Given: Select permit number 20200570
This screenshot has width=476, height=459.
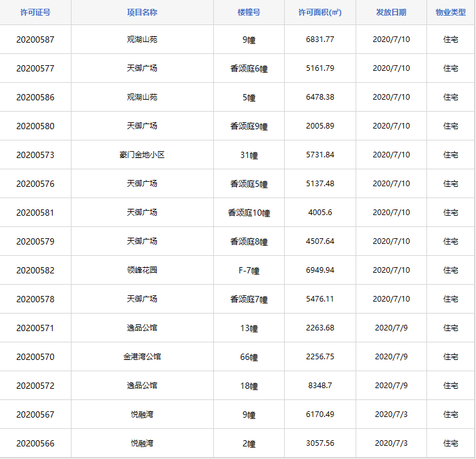Looking at the screenshot, I should [x=35, y=357].
